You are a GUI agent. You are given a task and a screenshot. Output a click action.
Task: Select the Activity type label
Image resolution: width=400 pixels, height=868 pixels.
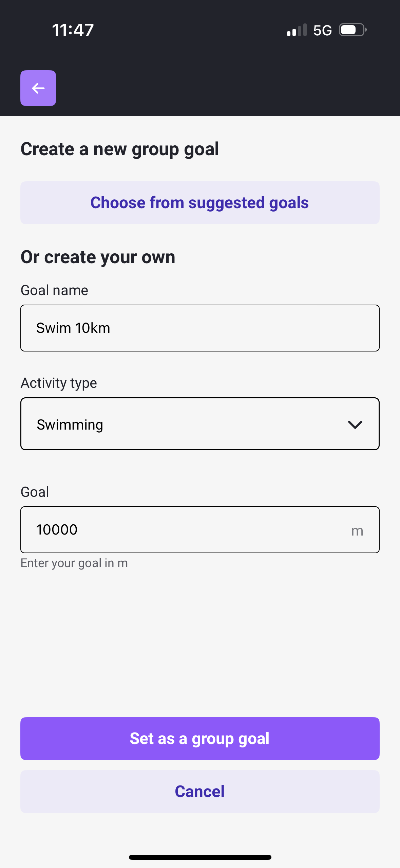point(59,383)
